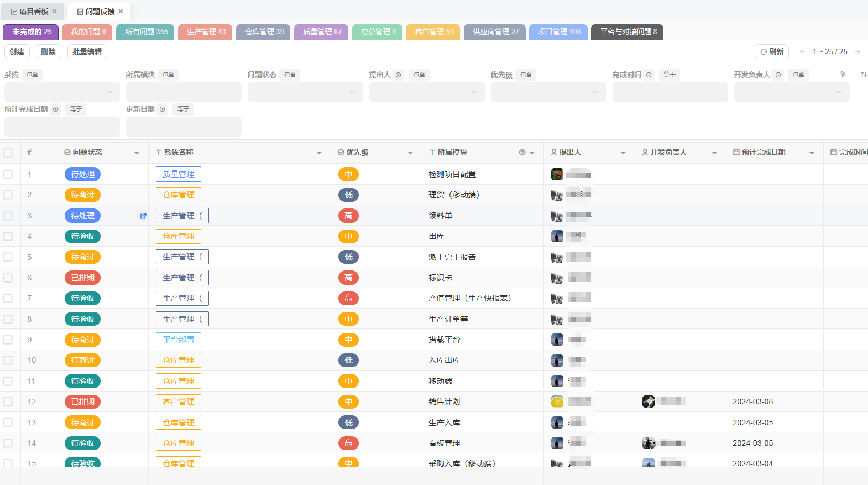868x485 pixels.
Task: Select checkbox for row 6
Action: point(8,278)
